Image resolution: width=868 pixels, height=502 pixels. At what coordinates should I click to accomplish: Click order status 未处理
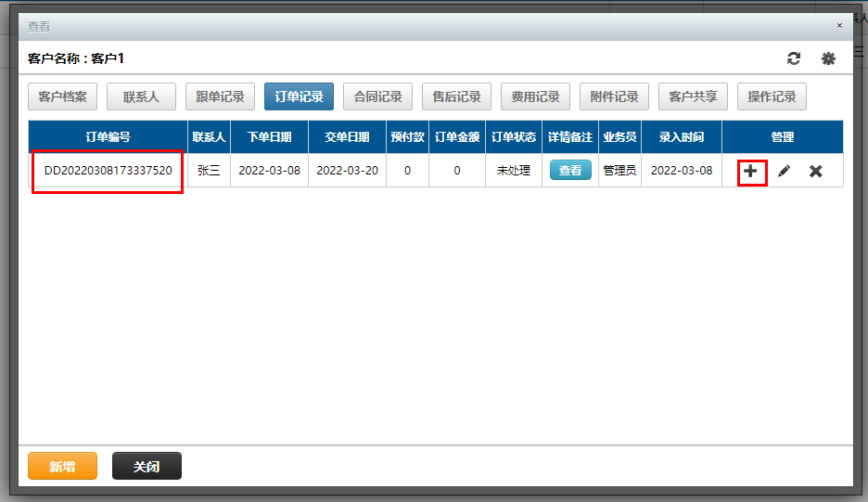point(513,171)
